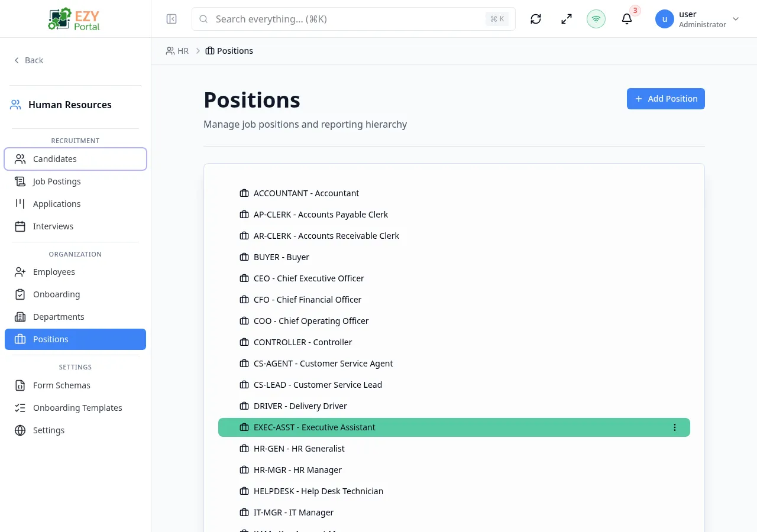Open Settings in sidebar

75,430
